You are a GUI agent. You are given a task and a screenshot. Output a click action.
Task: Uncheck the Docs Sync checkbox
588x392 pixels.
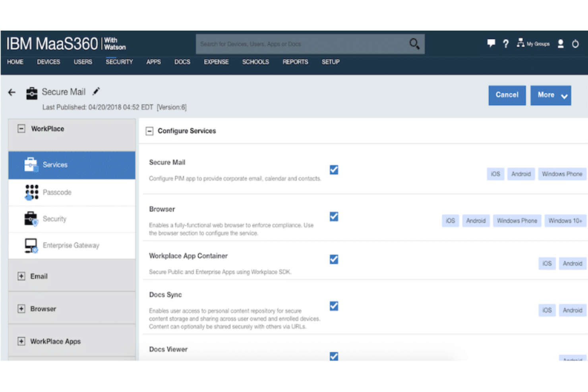(x=334, y=306)
